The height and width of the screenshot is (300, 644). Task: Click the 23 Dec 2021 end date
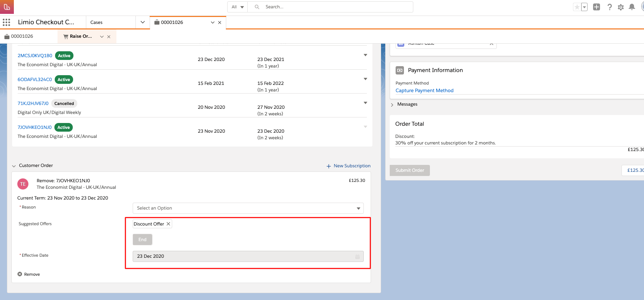click(x=271, y=59)
